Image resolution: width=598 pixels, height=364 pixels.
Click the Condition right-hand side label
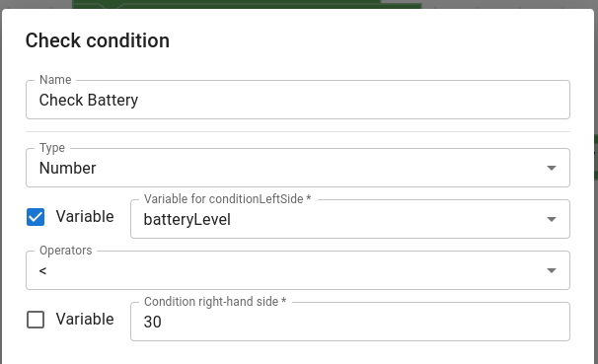click(215, 302)
